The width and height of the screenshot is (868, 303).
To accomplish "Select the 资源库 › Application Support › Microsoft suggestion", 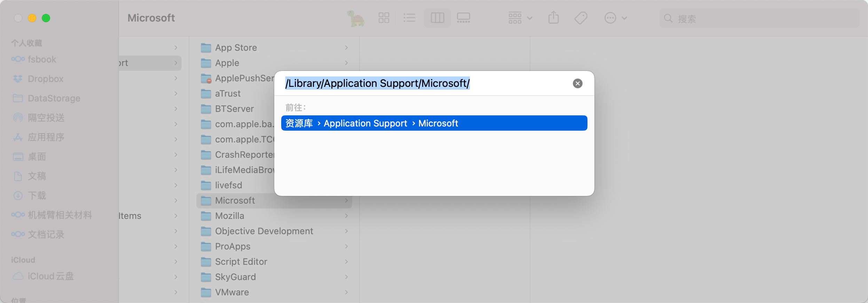I will pyautogui.click(x=434, y=123).
